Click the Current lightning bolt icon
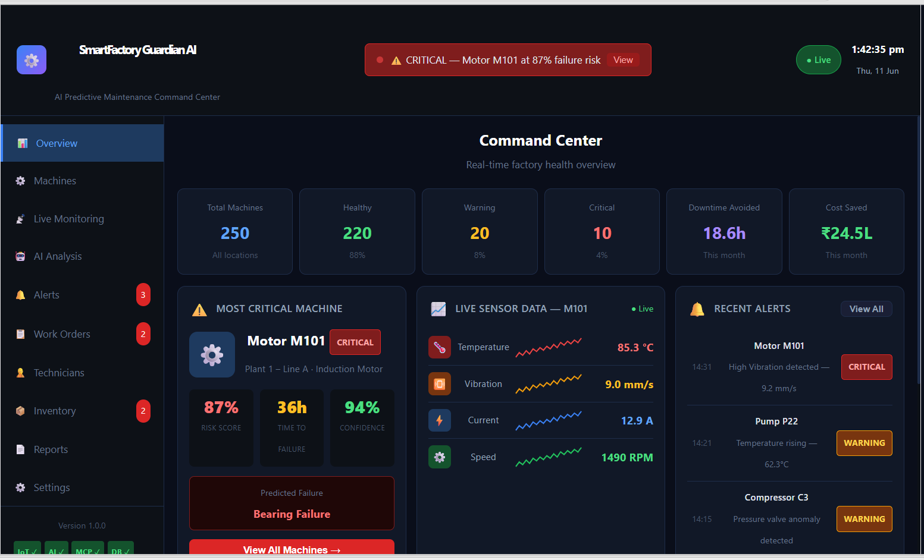The width and height of the screenshot is (924, 560). pos(440,420)
